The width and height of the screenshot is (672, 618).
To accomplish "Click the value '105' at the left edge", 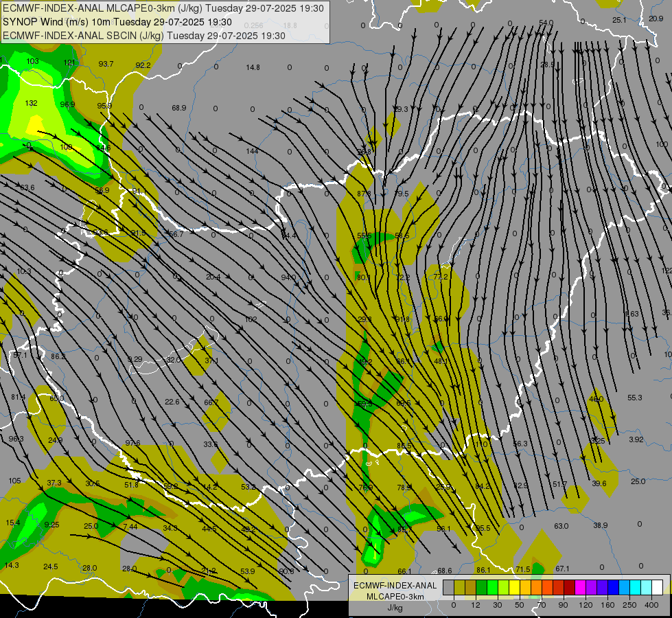I will [x=14, y=481].
